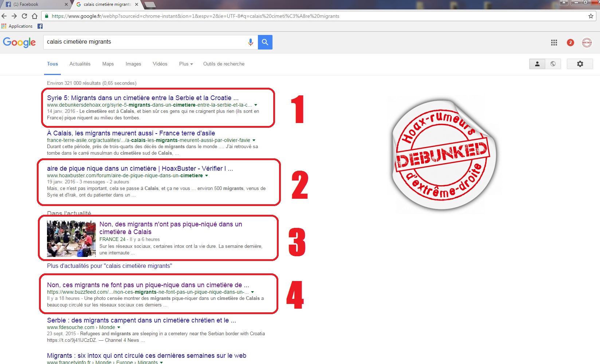Start voice search with microphone icon
The width and height of the screenshot is (600, 364).
[x=251, y=42]
